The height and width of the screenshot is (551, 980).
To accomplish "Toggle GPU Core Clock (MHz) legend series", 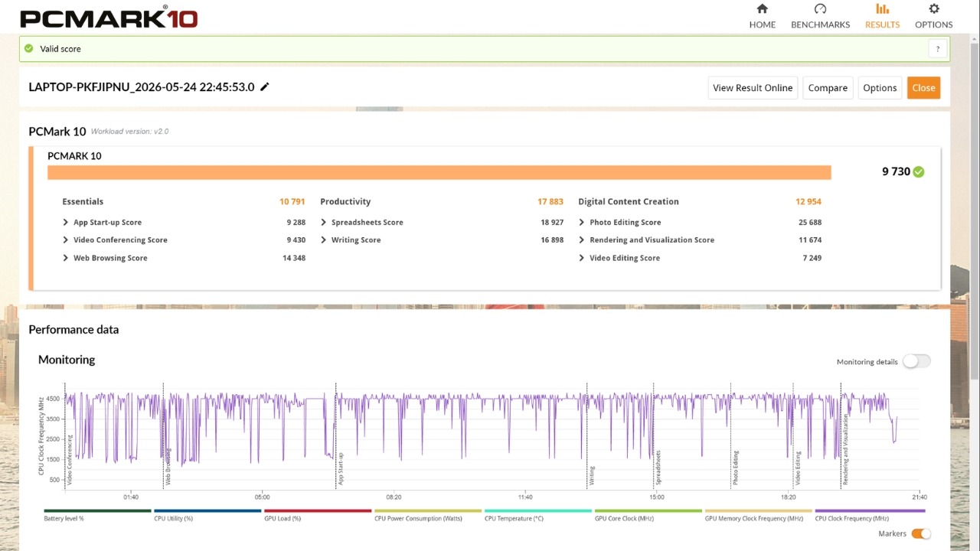I will point(648,514).
